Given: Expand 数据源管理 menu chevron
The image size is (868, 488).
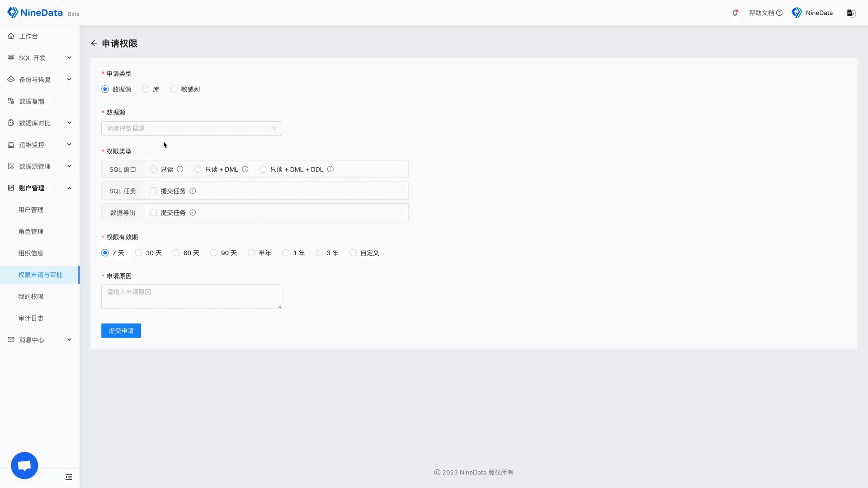Looking at the screenshot, I should (69, 166).
